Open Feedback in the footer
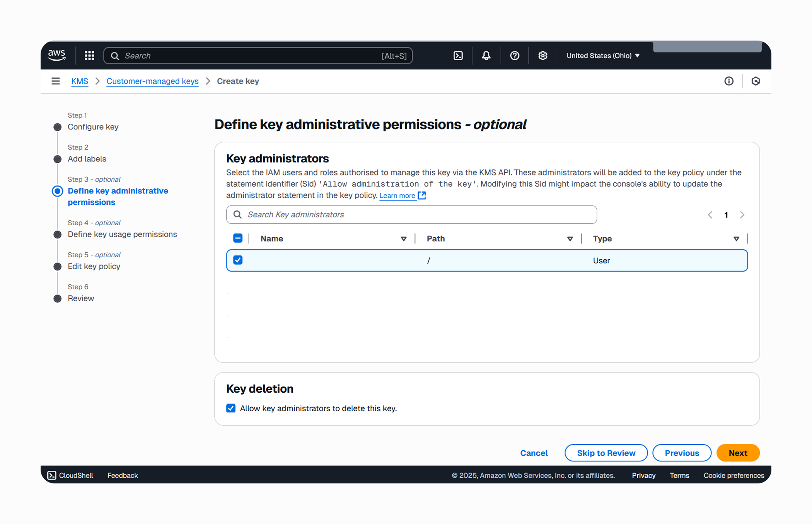Screen dimensions: 812x524 click(123, 475)
